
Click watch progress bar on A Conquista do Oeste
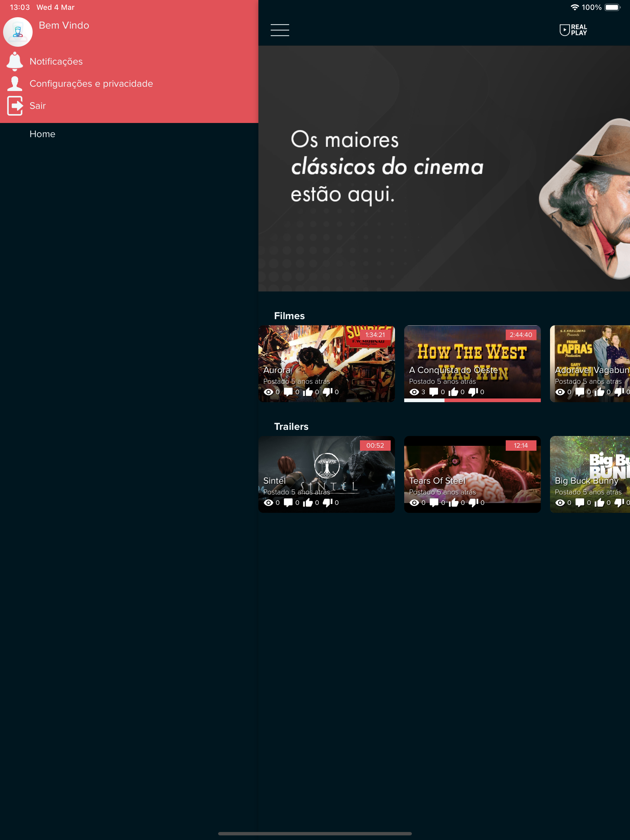pyautogui.click(x=472, y=400)
